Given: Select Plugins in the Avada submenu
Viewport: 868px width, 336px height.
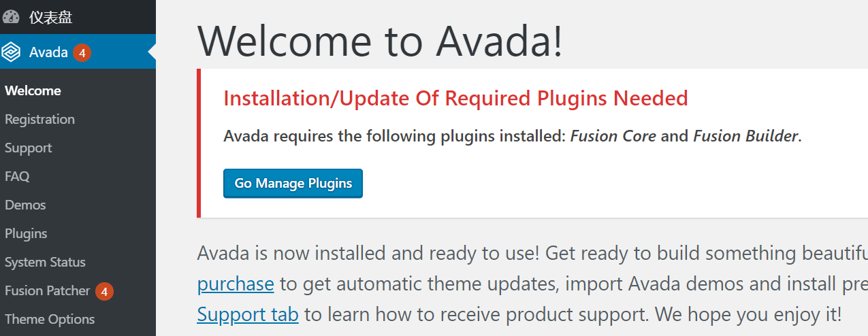Looking at the screenshot, I should pyautogui.click(x=26, y=234).
